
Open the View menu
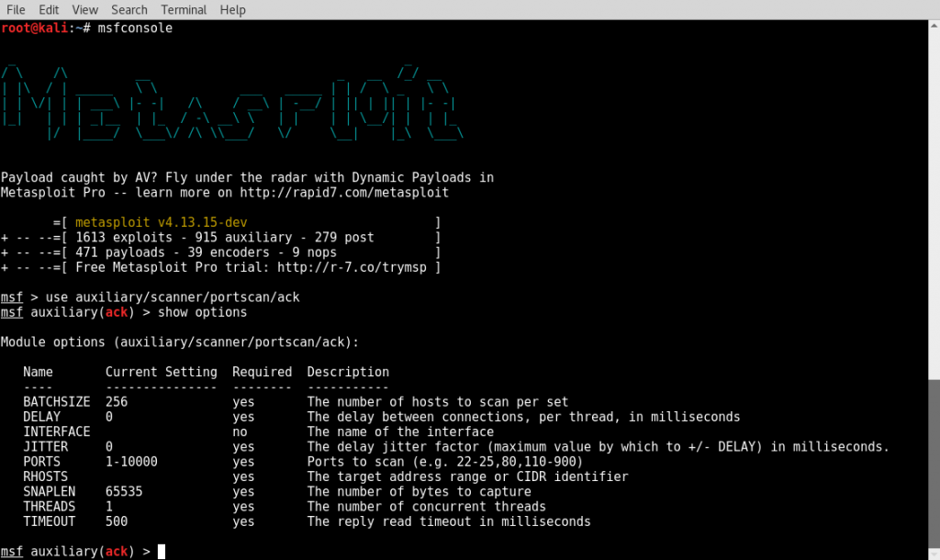85,9
